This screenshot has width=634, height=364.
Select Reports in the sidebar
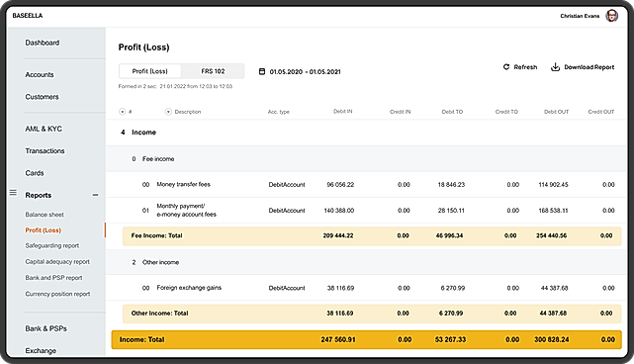click(38, 195)
